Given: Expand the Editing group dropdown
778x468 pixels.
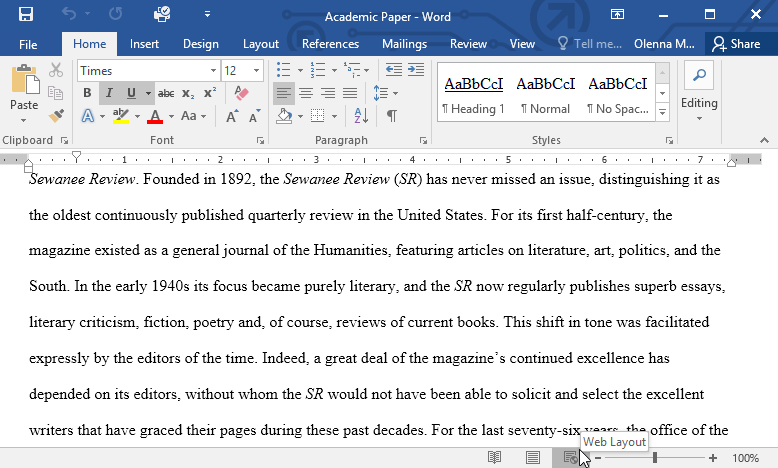Looking at the screenshot, I should [x=699, y=103].
